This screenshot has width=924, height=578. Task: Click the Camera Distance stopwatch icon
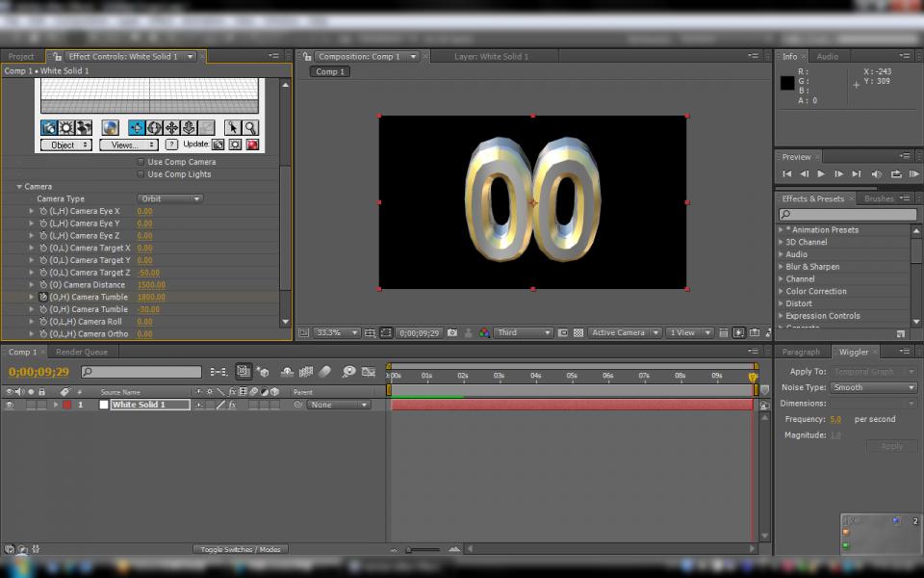43,285
